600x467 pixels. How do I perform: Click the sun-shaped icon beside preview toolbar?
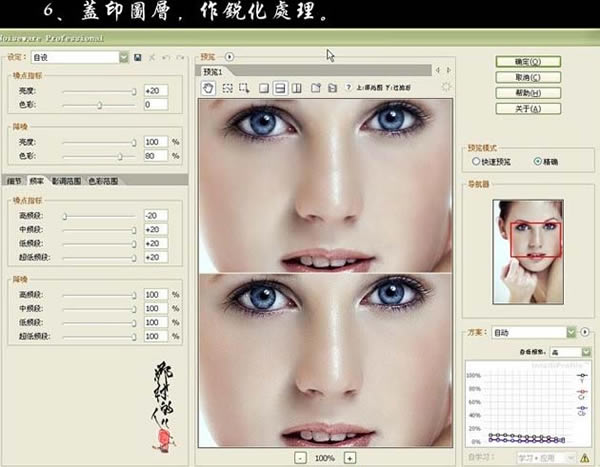tap(446, 87)
